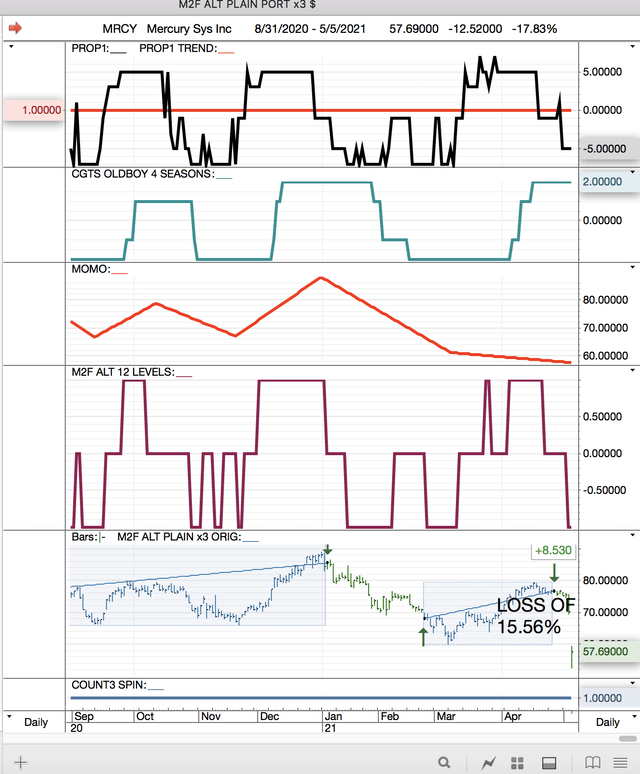Click the Bars legend label
The image size is (640, 774).
point(85,537)
